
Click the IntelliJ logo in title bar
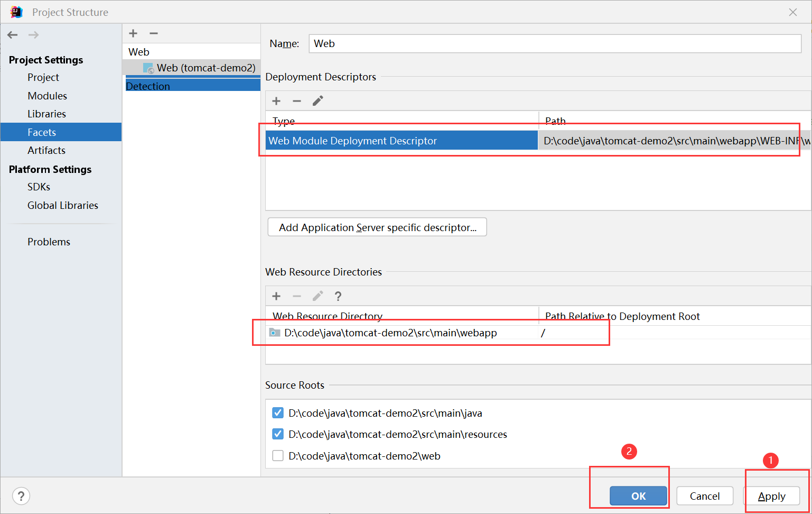coord(16,12)
